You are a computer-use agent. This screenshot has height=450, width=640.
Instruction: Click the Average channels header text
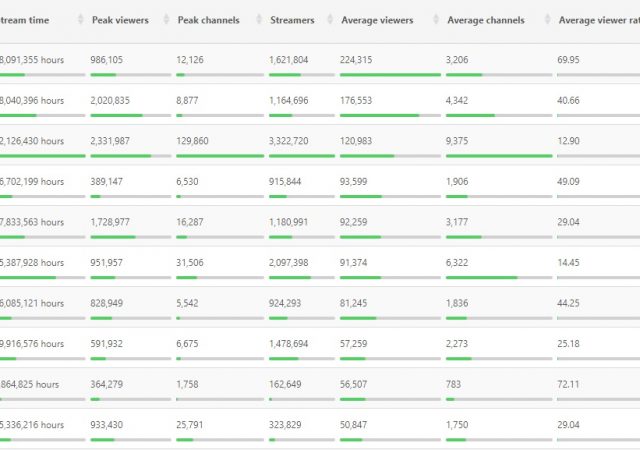pos(485,20)
